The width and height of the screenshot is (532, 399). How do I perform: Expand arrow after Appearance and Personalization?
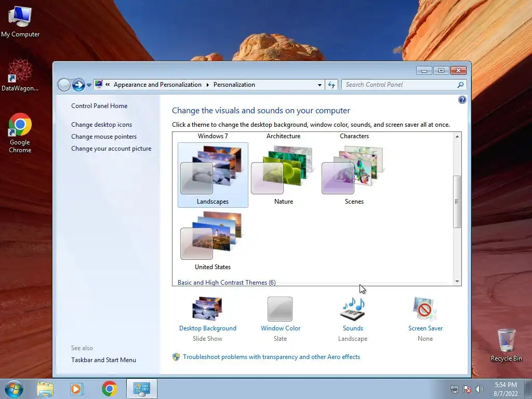[208, 85]
